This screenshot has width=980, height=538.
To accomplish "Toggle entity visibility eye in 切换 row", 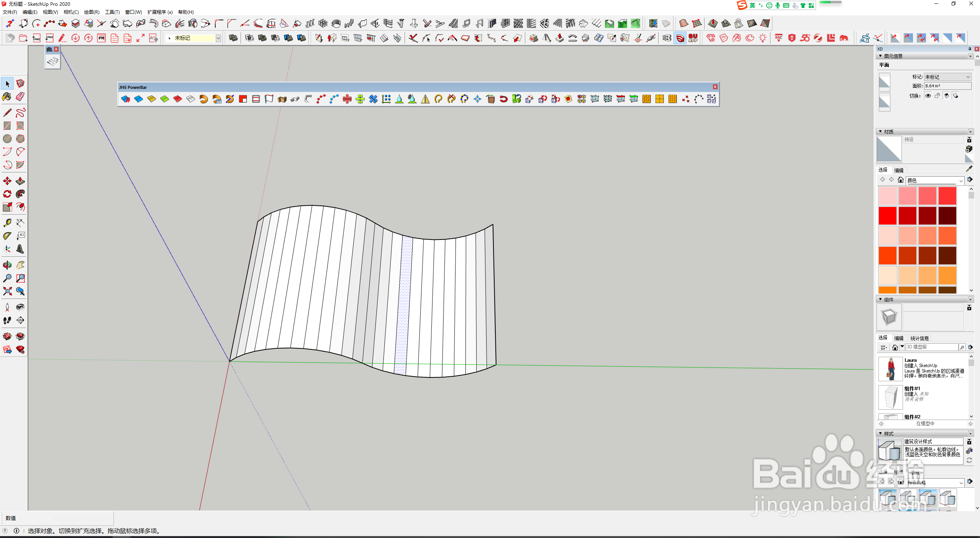I will point(928,96).
